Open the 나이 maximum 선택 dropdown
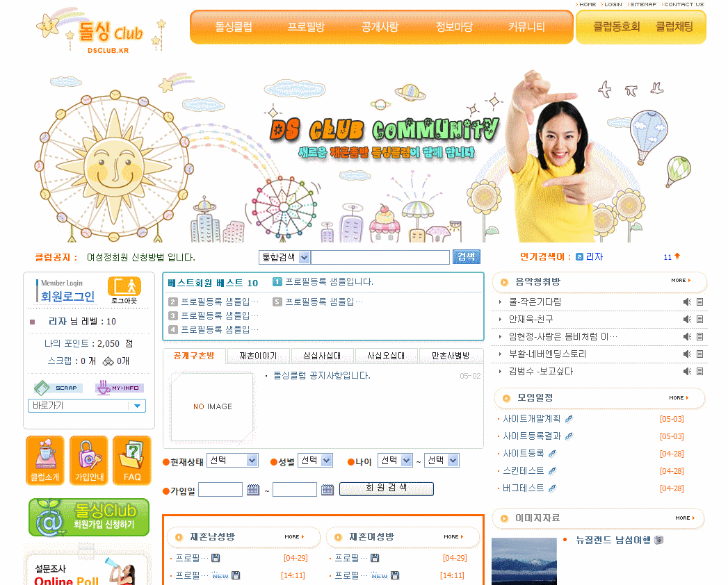Screen dimensions: 728x585 click(442, 461)
